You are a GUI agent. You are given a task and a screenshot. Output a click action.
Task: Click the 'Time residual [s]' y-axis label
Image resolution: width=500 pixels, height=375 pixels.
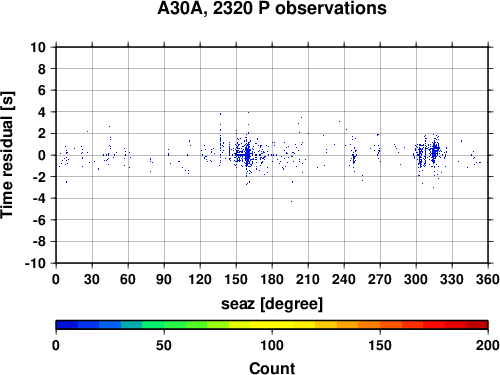pyautogui.click(x=7, y=155)
